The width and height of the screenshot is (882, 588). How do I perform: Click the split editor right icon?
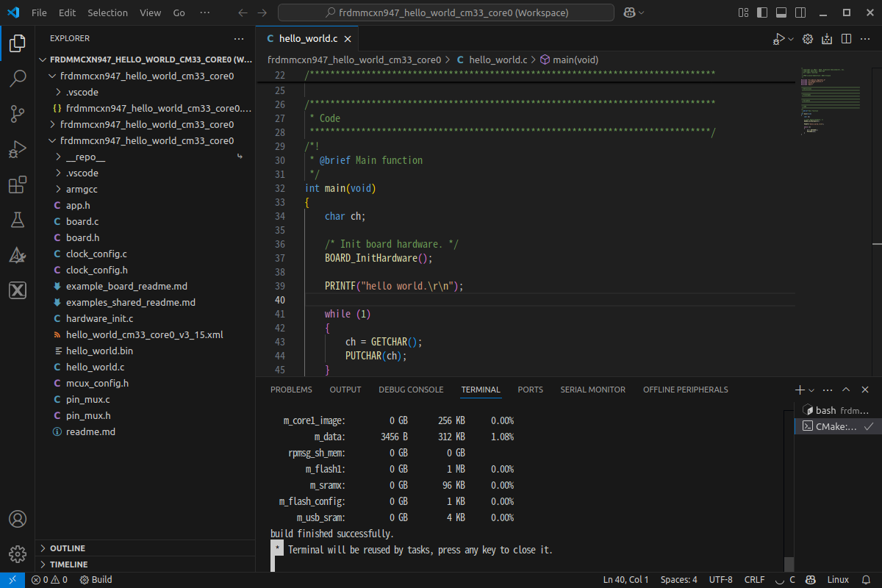[x=846, y=39]
